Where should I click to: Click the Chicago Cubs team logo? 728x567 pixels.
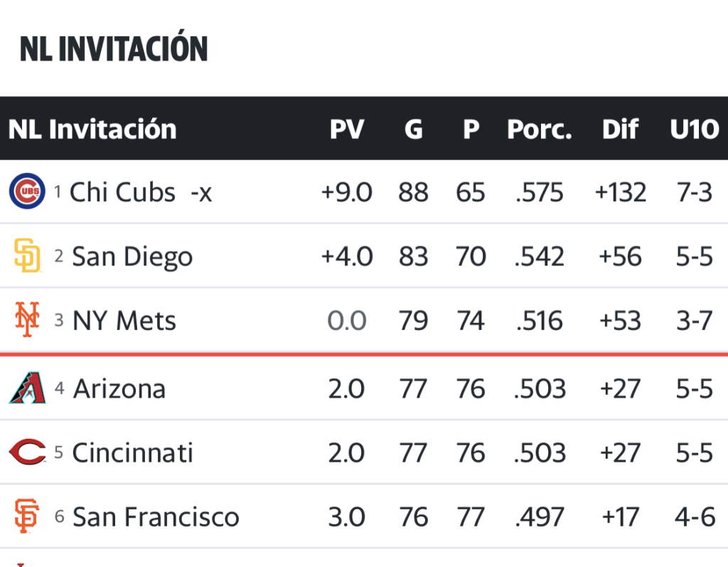click(27, 191)
